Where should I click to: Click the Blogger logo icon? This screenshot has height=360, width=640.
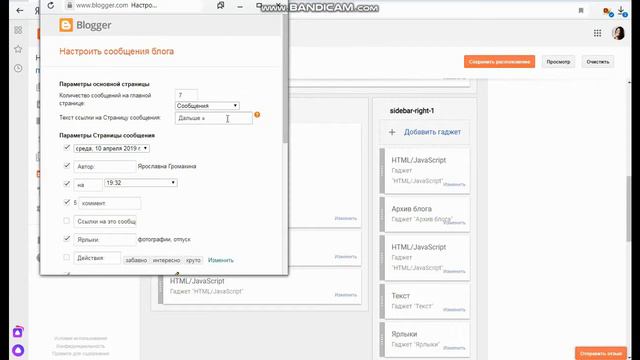(x=66, y=25)
